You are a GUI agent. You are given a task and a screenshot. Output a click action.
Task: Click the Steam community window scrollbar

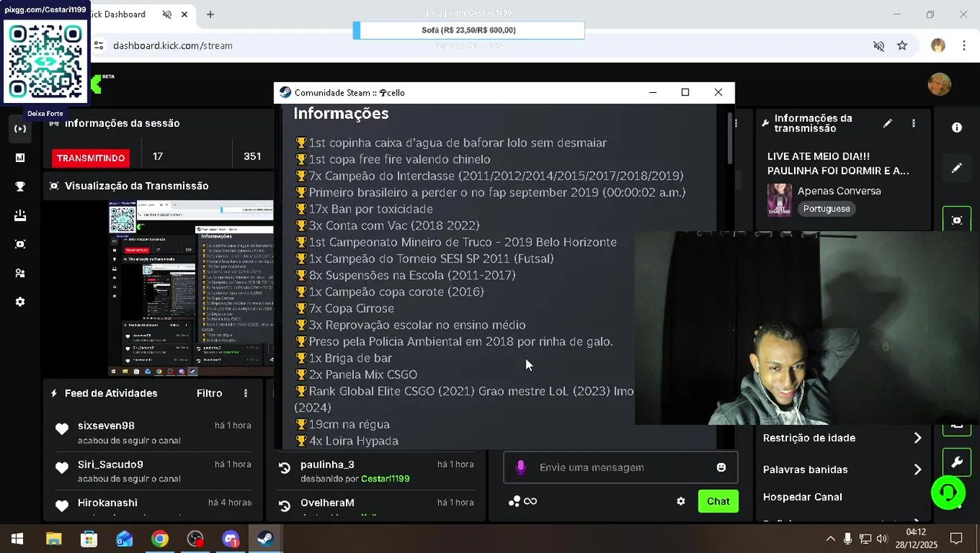click(730, 138)
